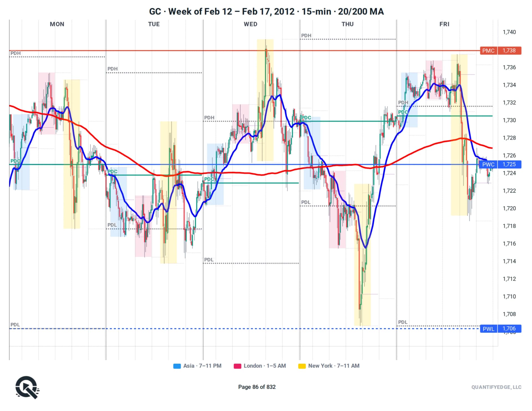Click Friday's PDH label
The width and height of the screenshot is (532, 411).
(403, 103)
